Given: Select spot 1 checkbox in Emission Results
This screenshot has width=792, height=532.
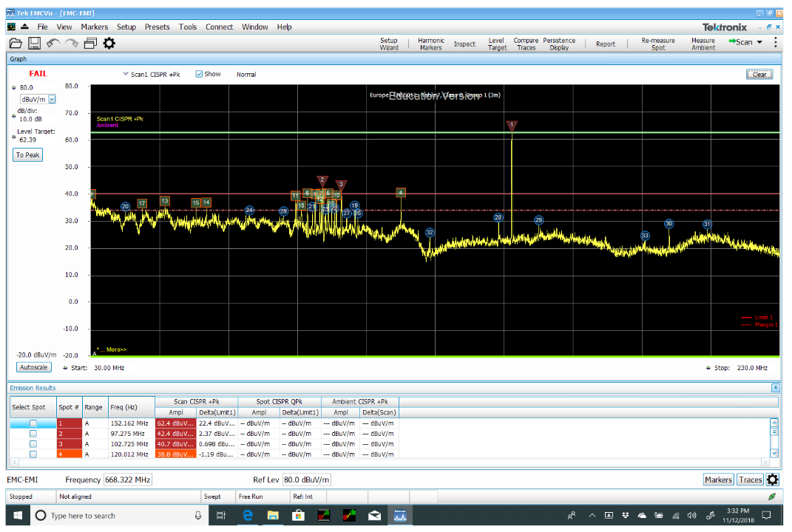Looking at the screenshot, I should tap(33, 423).
